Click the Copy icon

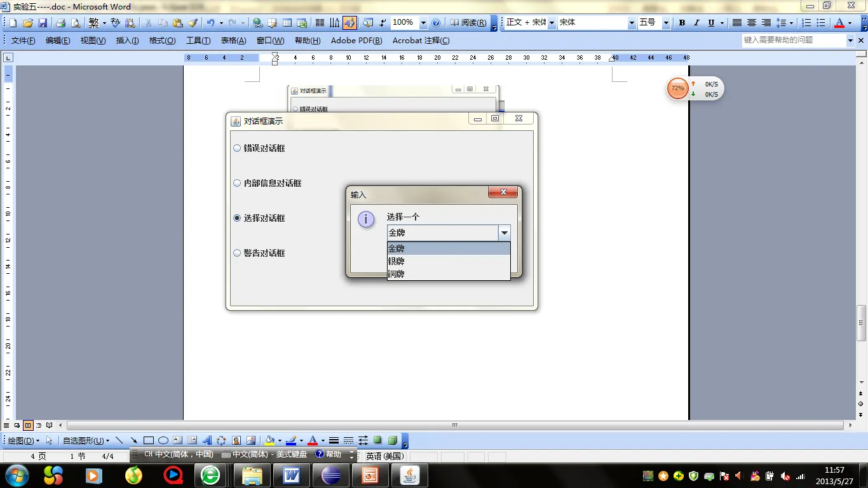pyautogui.click(x=163, y=23)
